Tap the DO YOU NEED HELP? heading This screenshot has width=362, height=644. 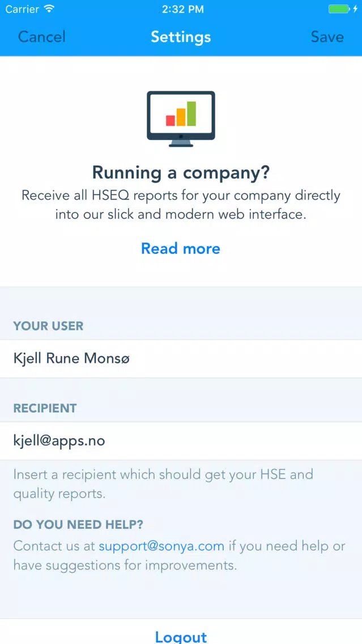78,524
